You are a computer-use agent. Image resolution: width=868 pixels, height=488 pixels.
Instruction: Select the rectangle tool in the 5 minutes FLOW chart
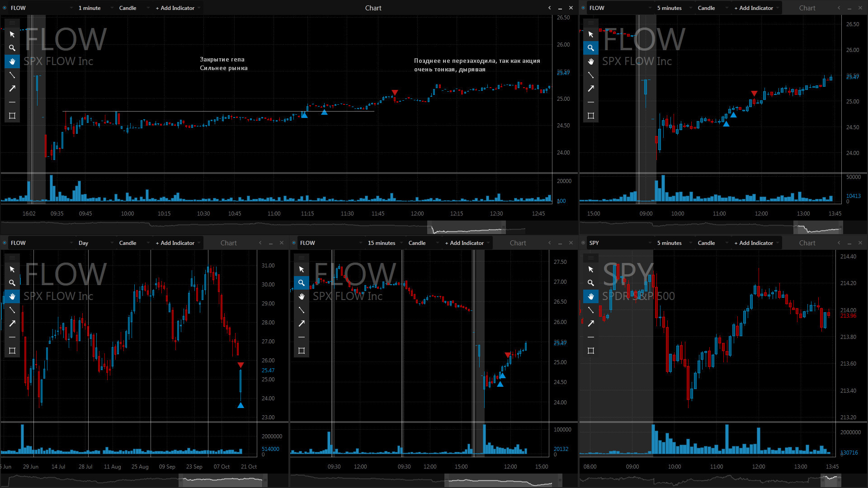[x=591, y=116]
